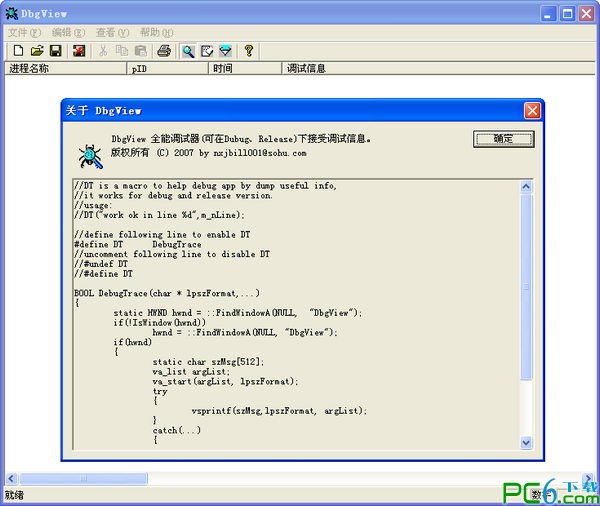The image size is (600, 506).
Task: Click the pencil checklist toolbar icon
Action: pyautogui.click(x=207, y=51)
